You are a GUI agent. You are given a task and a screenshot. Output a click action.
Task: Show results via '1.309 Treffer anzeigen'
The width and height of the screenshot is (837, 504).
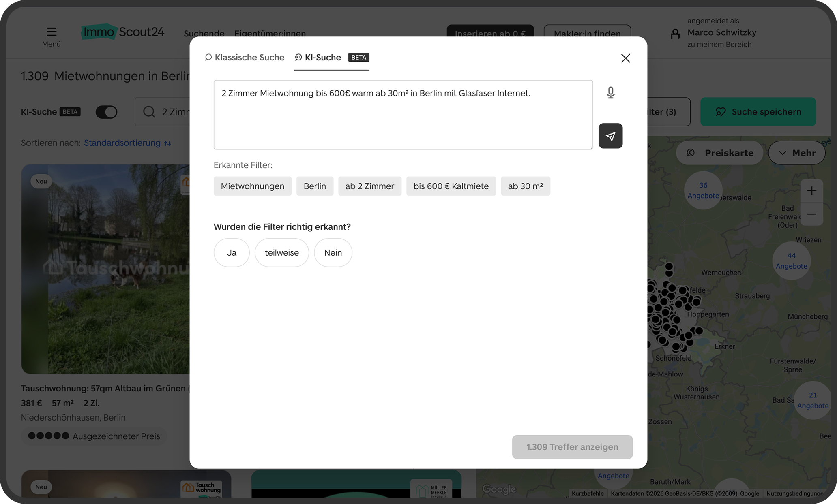[572, 447]
